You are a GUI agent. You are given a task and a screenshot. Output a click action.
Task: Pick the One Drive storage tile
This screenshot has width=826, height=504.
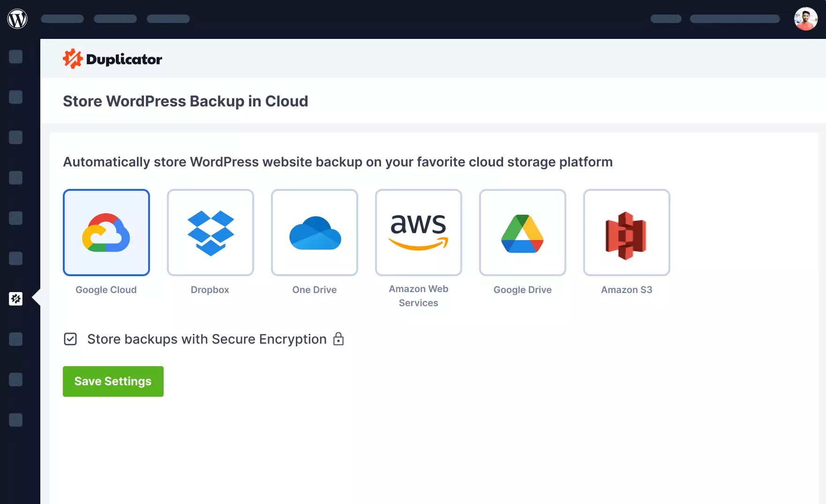click(315, 233)
